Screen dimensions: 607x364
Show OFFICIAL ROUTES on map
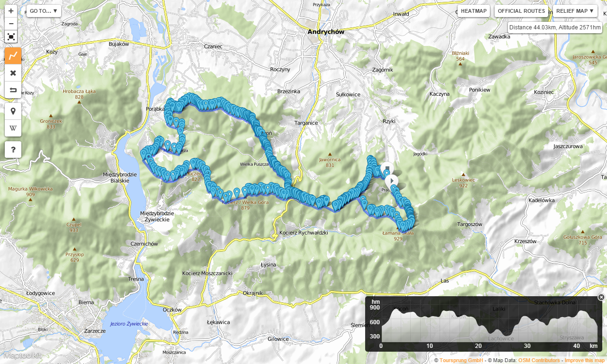[x=521, y=11]
